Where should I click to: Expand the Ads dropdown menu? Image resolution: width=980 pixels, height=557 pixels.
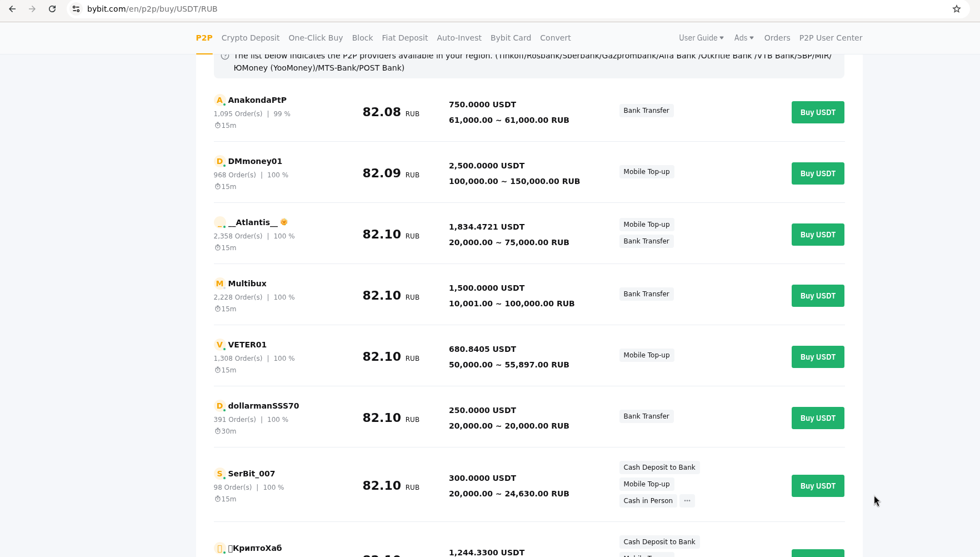[744, 38]
